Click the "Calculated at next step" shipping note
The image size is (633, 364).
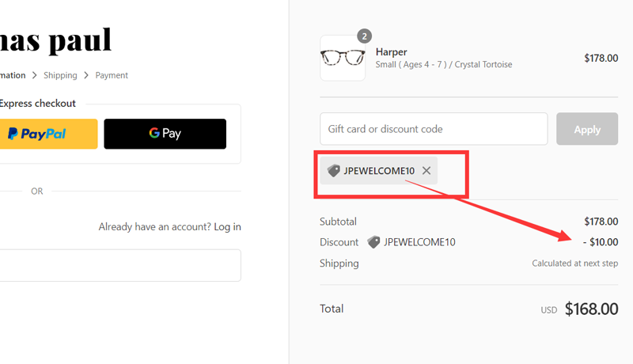pos(574,264)
